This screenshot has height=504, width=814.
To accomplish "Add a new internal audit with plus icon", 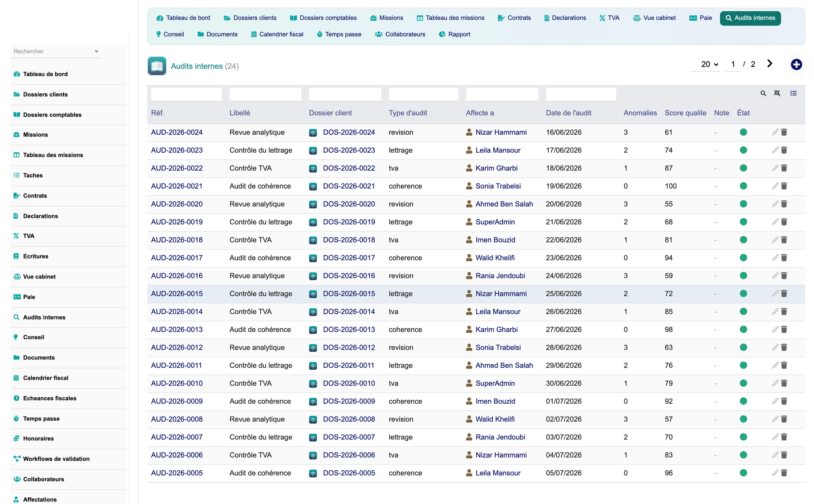I will (796, 64).
